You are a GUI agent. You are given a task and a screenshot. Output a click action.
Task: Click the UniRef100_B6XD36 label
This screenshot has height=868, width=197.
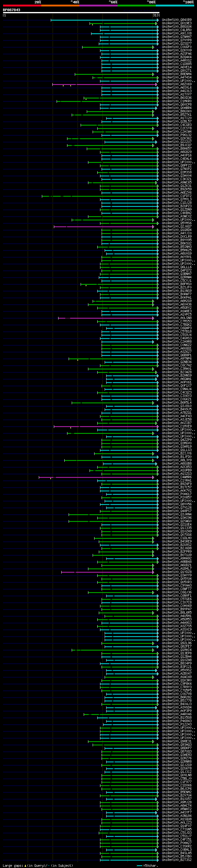(x=176, y=98)
